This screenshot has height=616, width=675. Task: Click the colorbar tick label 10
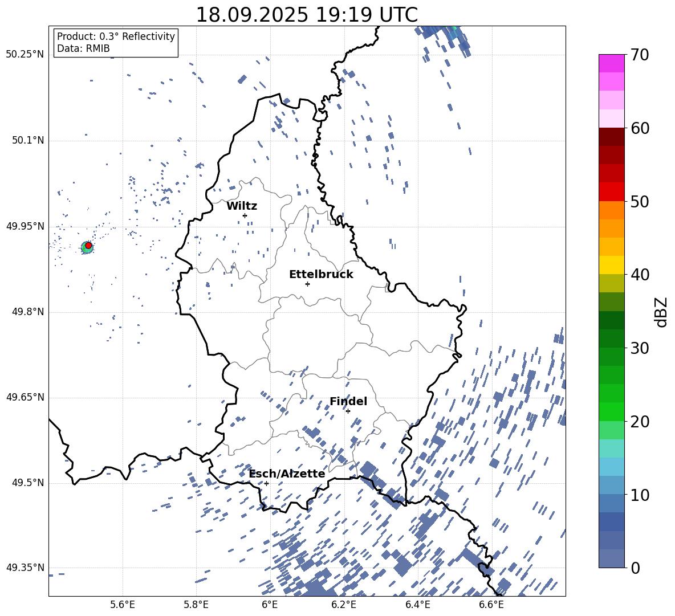pyautogui.click(x=640, y=495)
